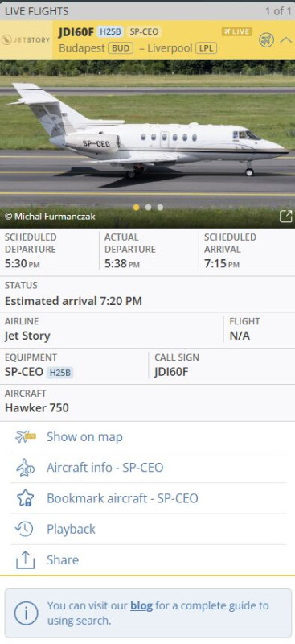Viewport: 295px width, 644px height.
Task: Click the Bookmark aircraft star icon
Action: coord(25,498)
